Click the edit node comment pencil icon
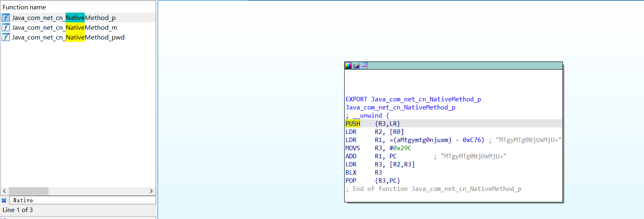Screen dimensions: 644x219 (x=356, y=66)
